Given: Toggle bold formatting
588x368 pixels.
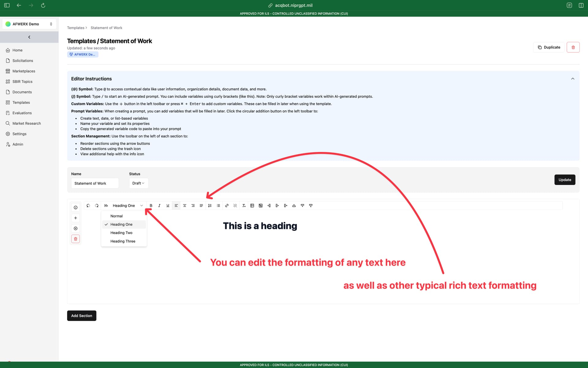Looking at the screenshot, I should 151,206.
